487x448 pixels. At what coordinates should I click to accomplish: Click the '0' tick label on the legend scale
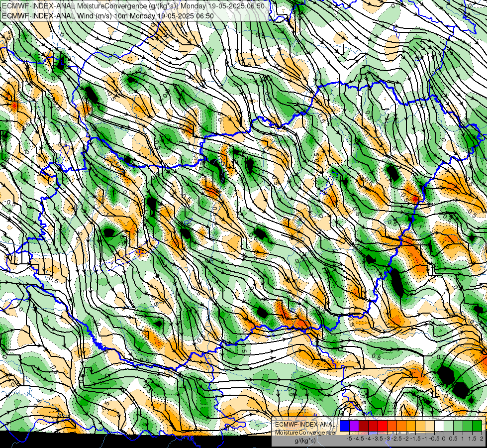pyautogui.click(x=444, y=439)
